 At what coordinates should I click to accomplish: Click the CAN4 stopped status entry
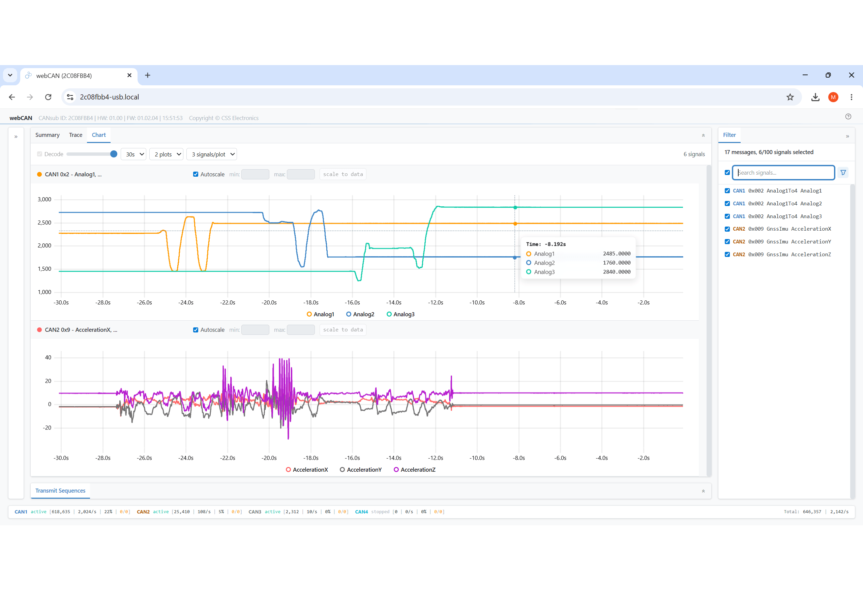400,512
